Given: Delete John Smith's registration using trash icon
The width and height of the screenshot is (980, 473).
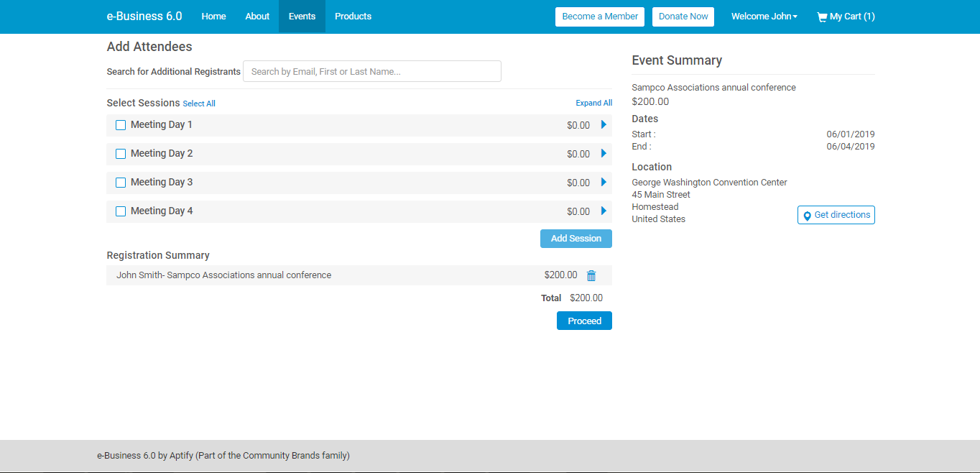Looking at the screenshot, I should pos(591,275).
